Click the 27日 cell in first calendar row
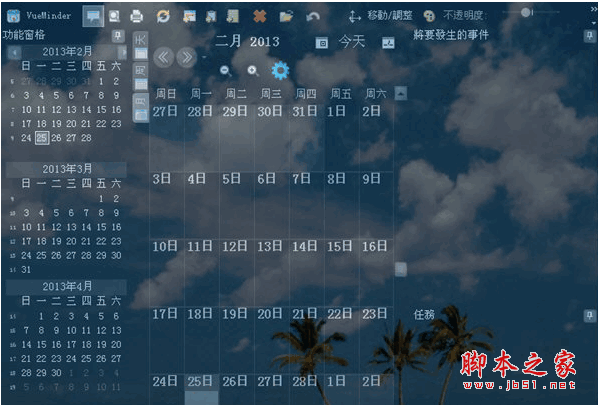This screenshot has height=405, width=598. [x=167, y=137]
